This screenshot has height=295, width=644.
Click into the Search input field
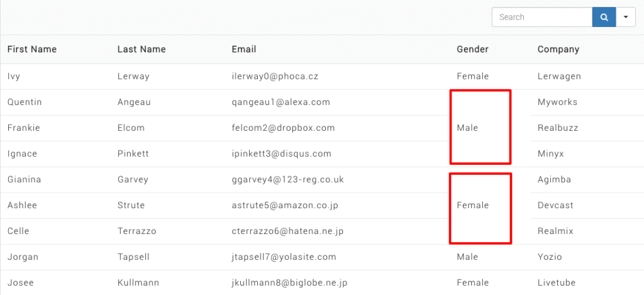(541, 18)
